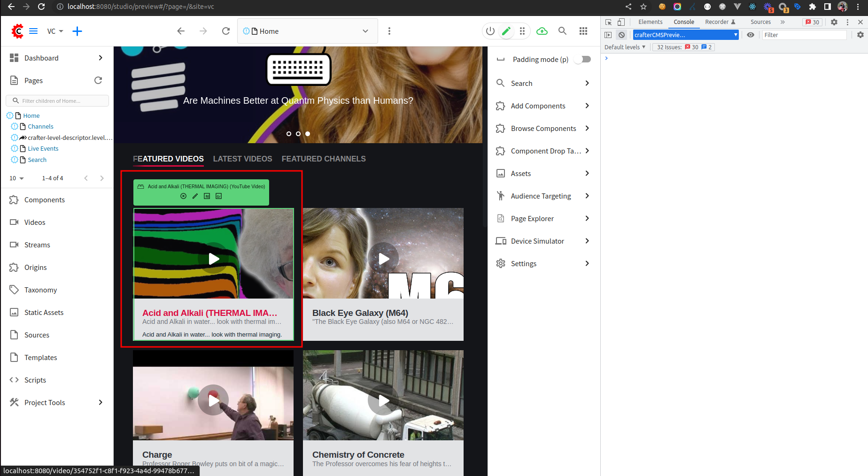Toggle the green edit mode pencil icon
868x476 pixels.
point(506,31)
